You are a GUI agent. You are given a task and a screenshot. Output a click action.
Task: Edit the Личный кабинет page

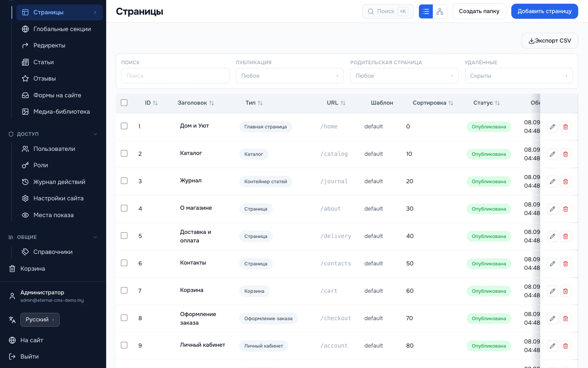552,346
